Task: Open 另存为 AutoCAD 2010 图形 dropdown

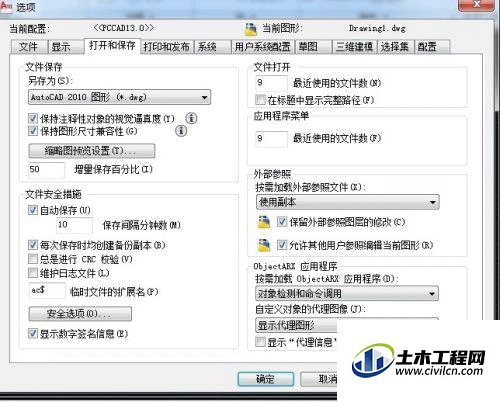Action: (119, 97)
